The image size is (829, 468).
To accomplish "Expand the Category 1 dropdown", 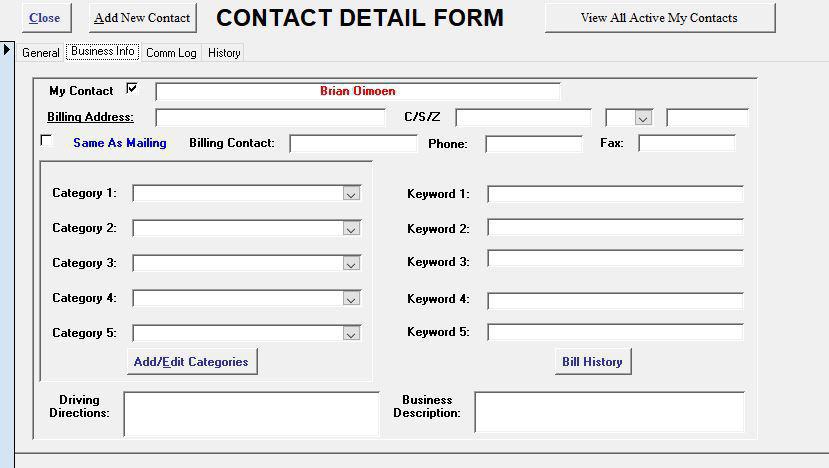I will click(x=351, y=194).
